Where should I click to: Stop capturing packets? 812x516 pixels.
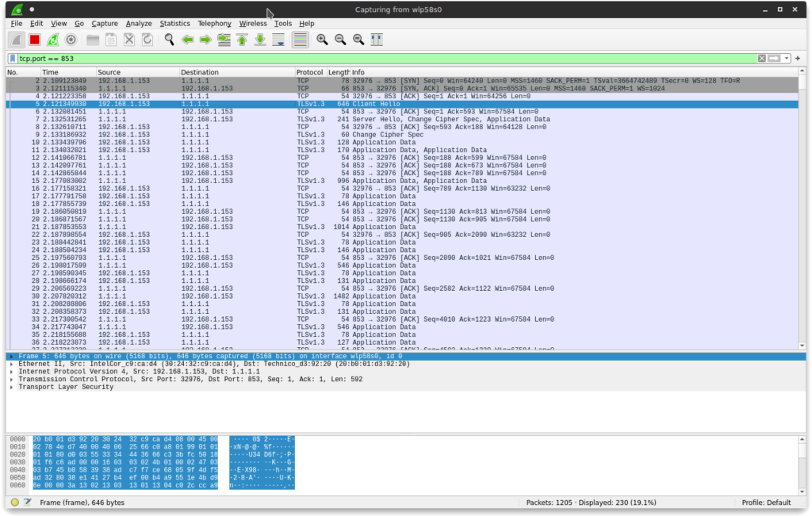click(x=34, y=39)
